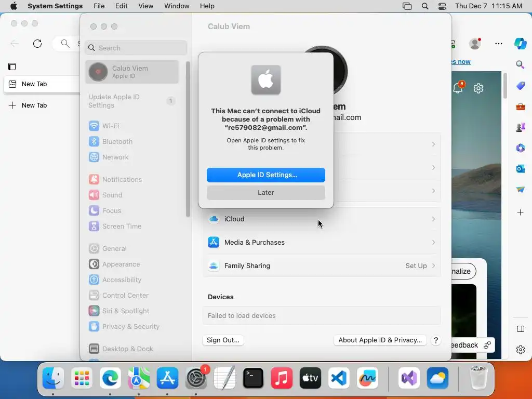Open the View menu
The height and width of the screenshot is (399, 532).
pos(146,6)
